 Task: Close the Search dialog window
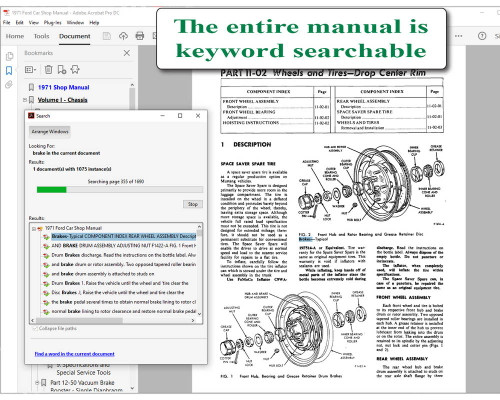click(198, 116)
